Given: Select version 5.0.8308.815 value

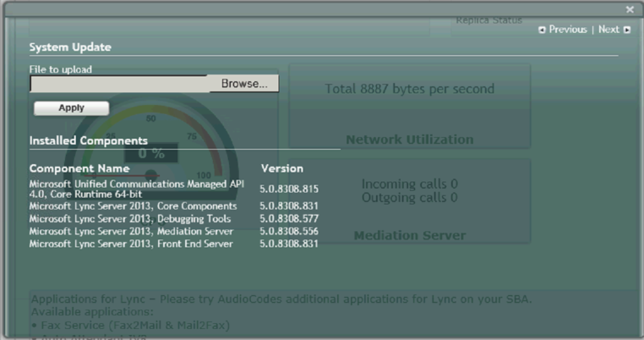Looking at the screenshot, I should point(289,189).
